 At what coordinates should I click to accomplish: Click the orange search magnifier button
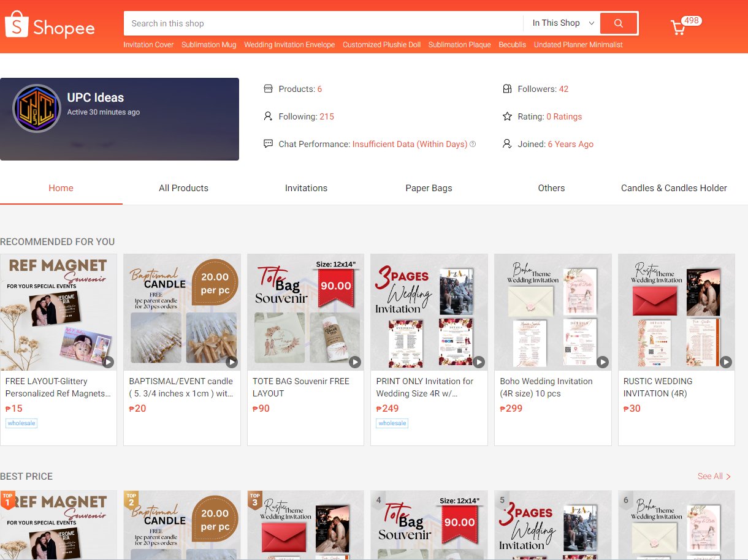click(619, 23)
